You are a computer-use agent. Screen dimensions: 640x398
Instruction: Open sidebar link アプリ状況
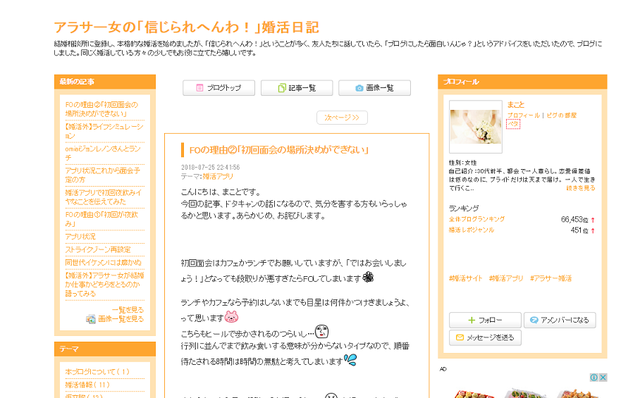[80, 237]
